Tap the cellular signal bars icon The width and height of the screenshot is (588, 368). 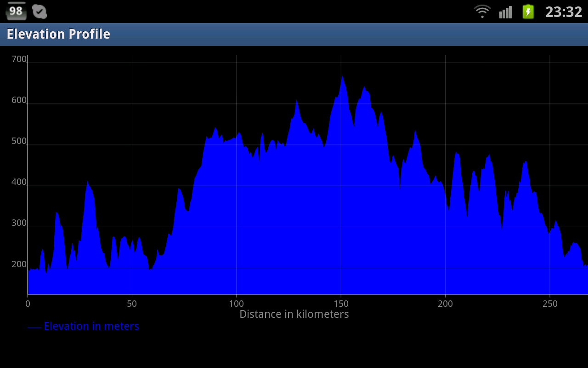pyautogui.click(x=505, y=12)
